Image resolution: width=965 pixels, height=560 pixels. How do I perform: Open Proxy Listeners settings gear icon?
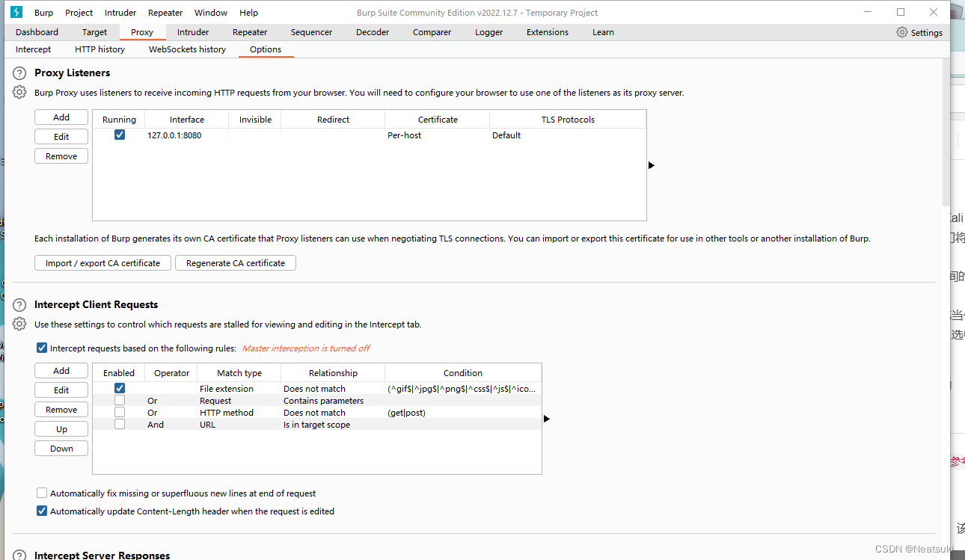[x=19, y=93]
